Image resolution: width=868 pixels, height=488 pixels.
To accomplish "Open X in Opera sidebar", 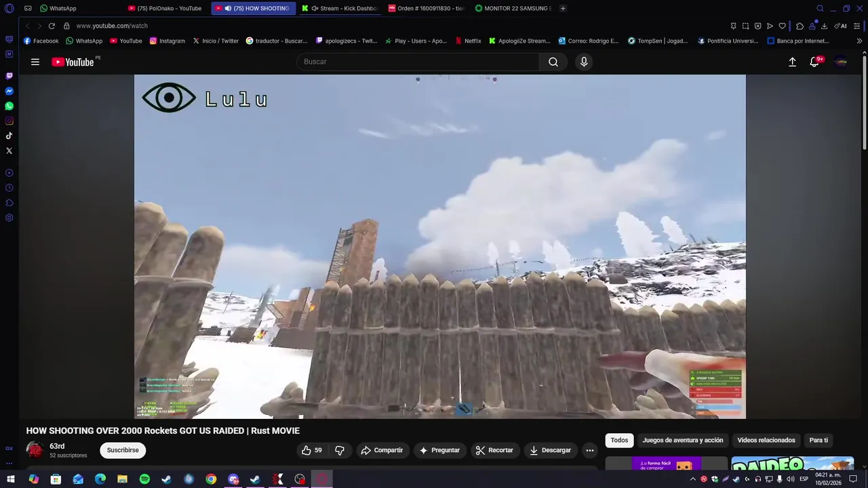I will (9, 150).
